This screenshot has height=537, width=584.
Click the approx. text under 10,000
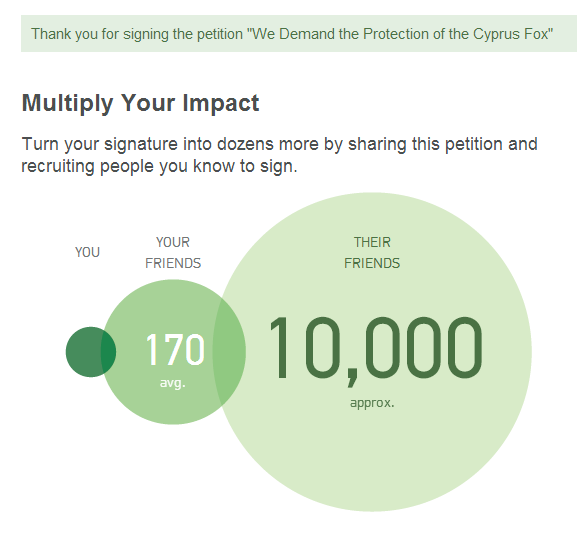[372, 403]
